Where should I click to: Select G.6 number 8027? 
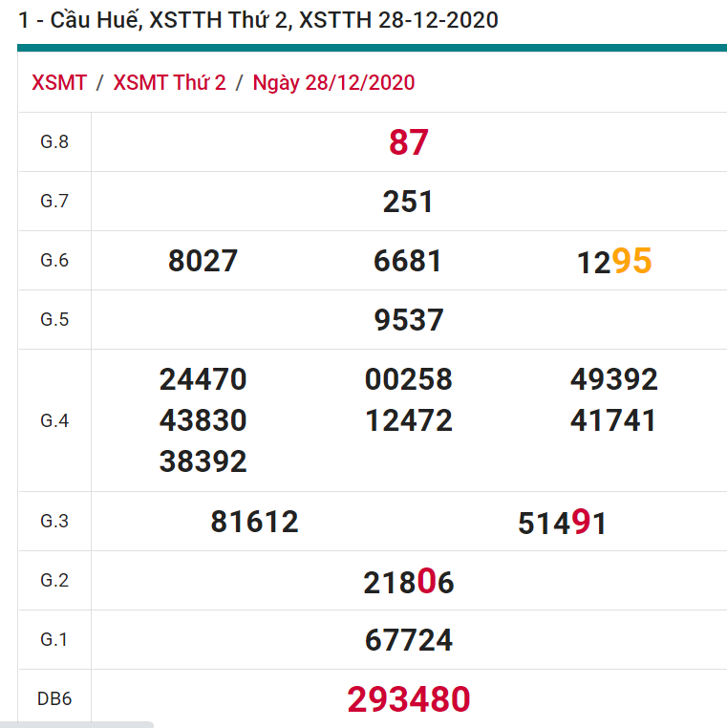pos(203,261)
